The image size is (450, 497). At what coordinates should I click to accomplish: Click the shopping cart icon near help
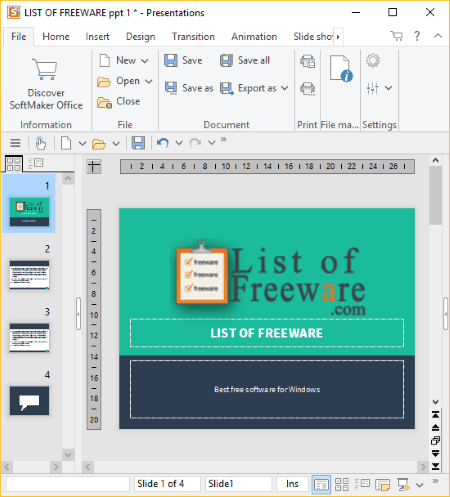coord(396,36)
